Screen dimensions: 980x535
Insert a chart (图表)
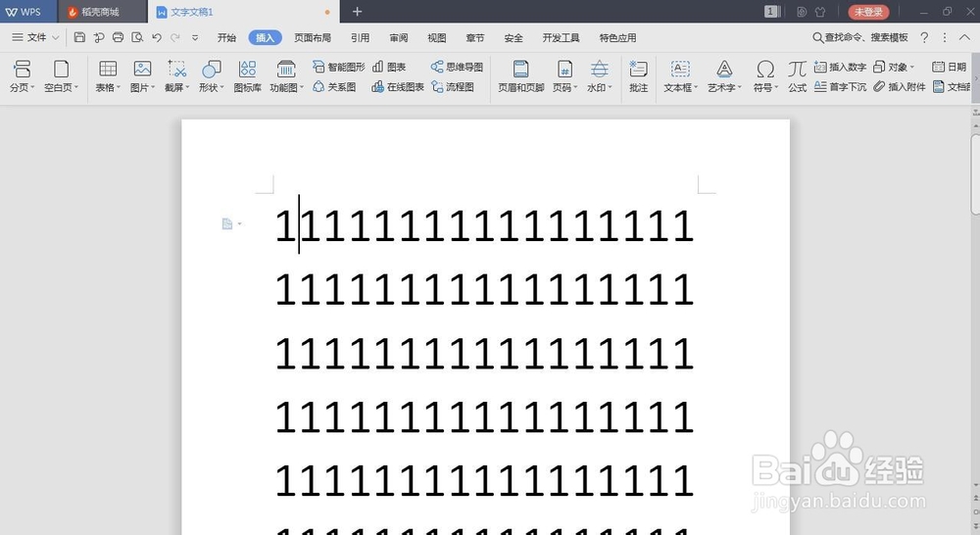pos(389,67)
